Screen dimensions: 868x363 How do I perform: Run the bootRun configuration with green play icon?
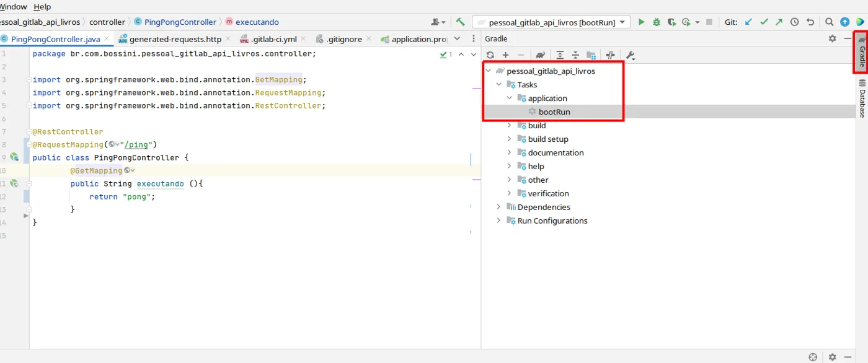642,22
